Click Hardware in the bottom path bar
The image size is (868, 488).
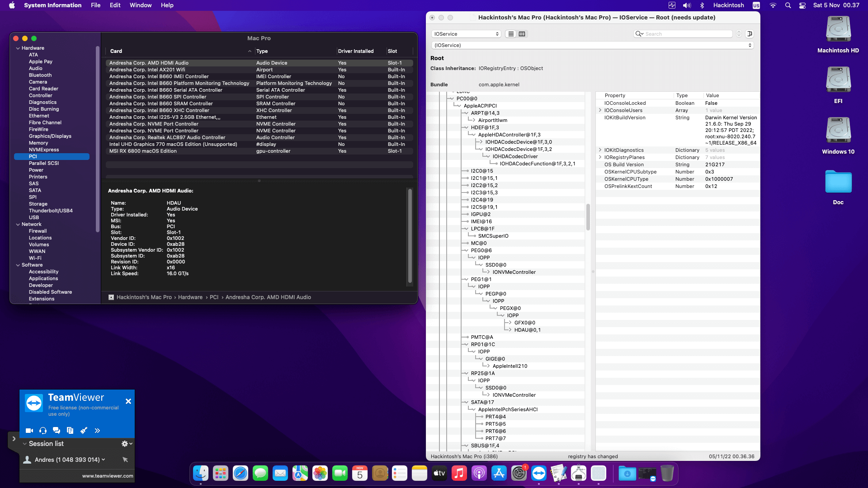tap(190, 297)
